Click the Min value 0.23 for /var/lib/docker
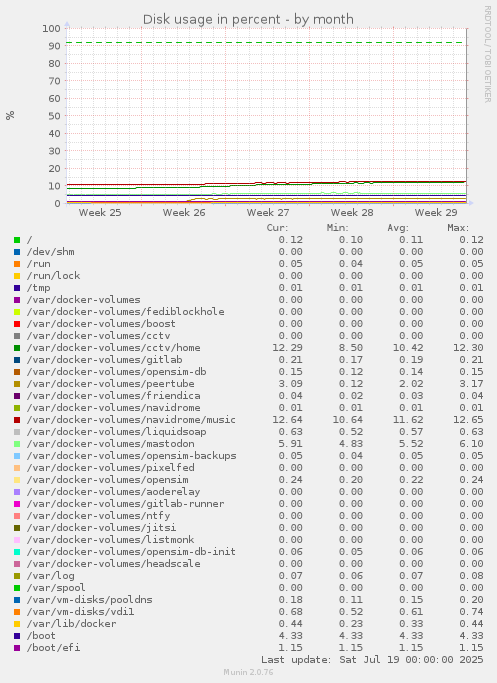This screenshot has width=497, height=683. point(351,624)
